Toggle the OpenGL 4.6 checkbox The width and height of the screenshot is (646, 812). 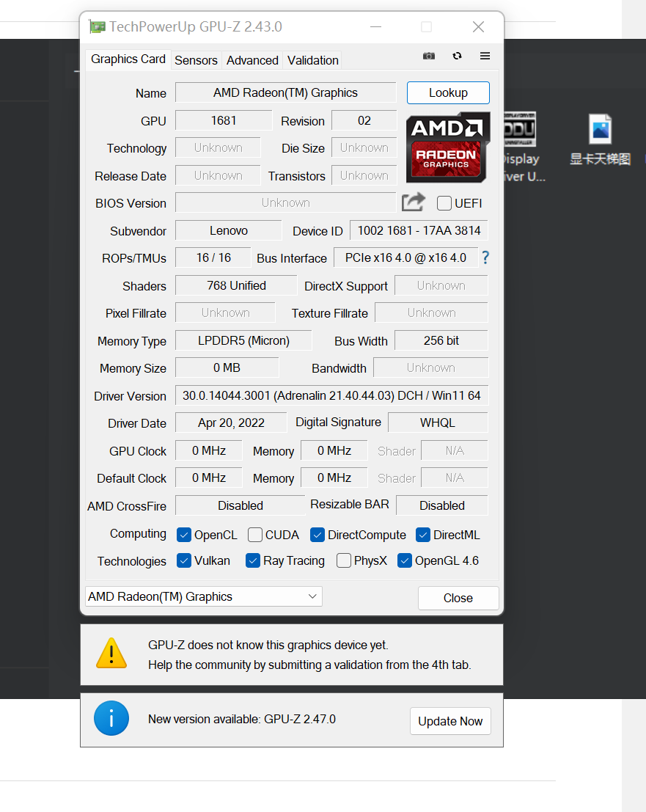pyautogui.click(x=405, y=560)
